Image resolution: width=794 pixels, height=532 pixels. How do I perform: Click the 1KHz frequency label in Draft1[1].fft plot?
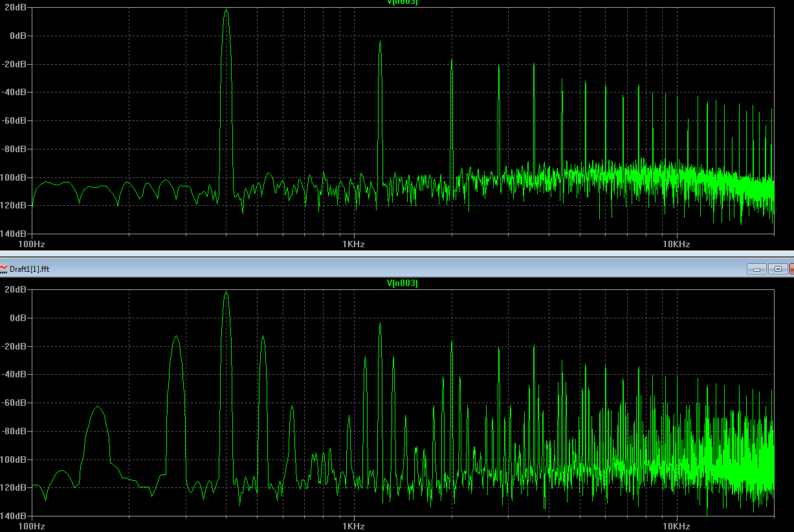point(354,527)
